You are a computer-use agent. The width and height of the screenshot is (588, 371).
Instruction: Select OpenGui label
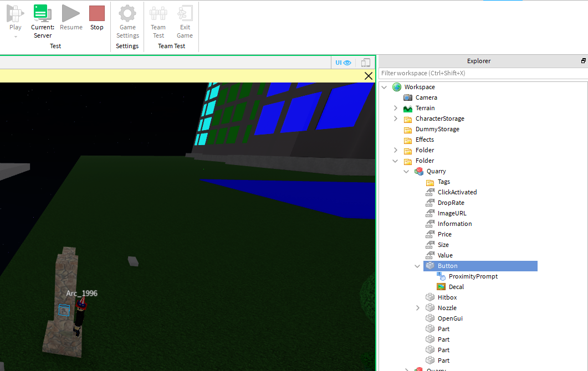tap(450, 318)
